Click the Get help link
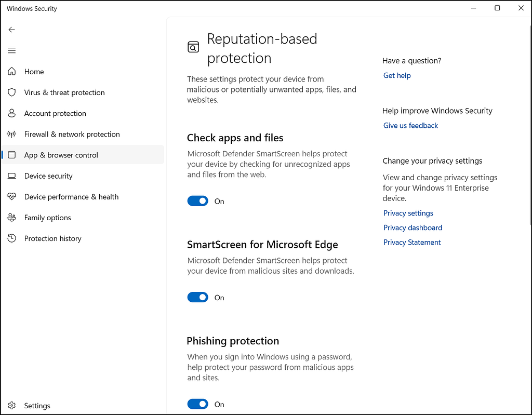Screen dimensions: 532x415 [x=397, y=75]
